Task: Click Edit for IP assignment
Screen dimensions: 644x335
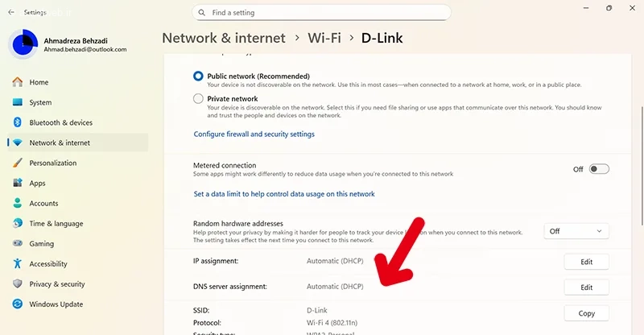Action: [x=586, y=262]
